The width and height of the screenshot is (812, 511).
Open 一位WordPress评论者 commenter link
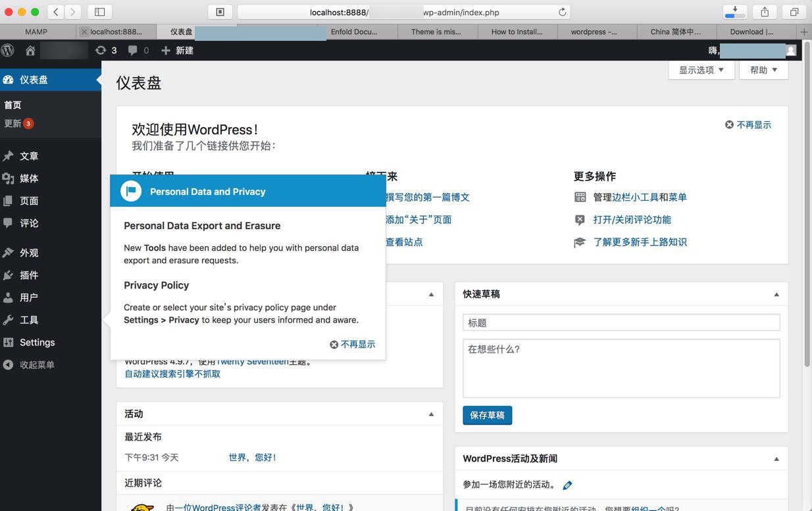click(x=218, y=508)
